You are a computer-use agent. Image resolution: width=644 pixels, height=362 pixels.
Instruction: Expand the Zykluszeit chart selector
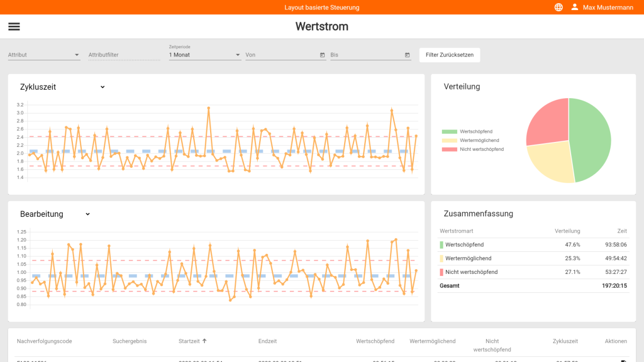coord(102,87)
